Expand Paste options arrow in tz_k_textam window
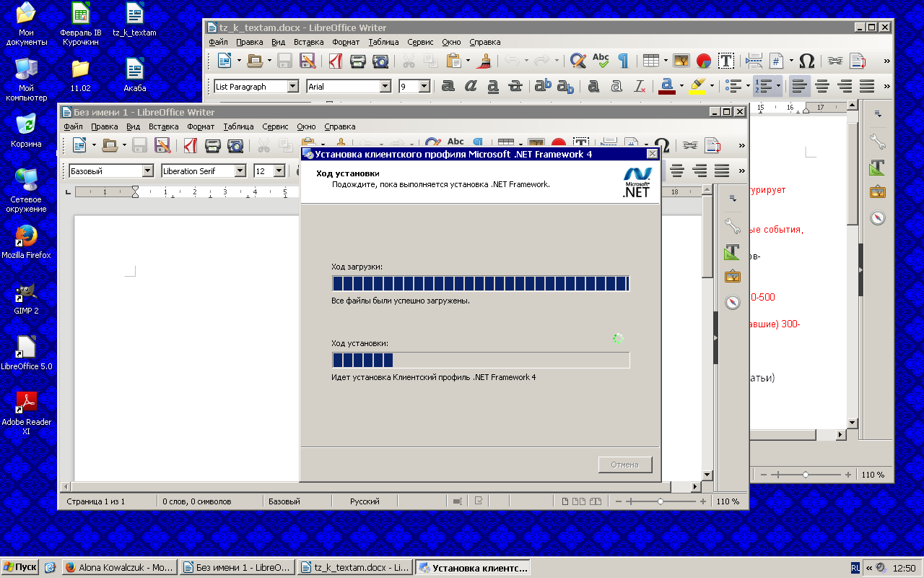Image resolution: width=924 pixels, height=578 pixels. coord(468,61)
